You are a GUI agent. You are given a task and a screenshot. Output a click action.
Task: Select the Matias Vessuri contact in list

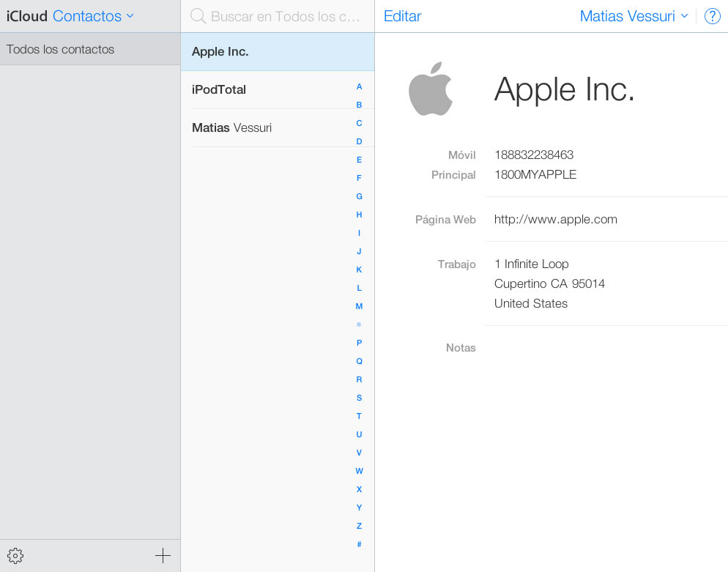[x=277, y=127]
